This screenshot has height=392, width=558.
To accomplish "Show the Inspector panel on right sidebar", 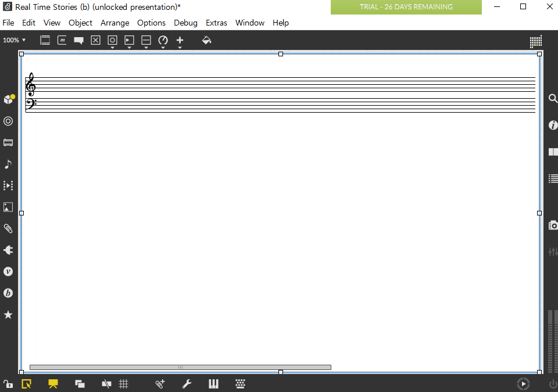I will click(x=553, y=125).
